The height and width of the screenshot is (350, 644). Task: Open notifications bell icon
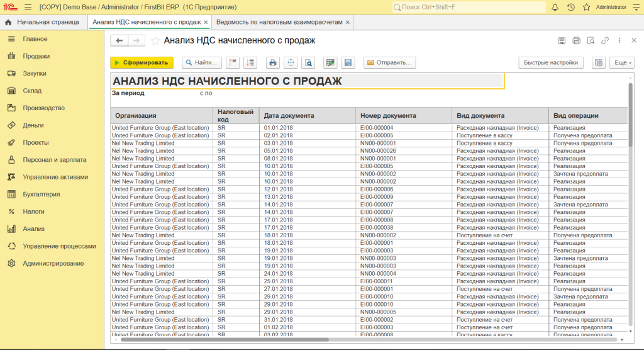(x=555, y=7)
